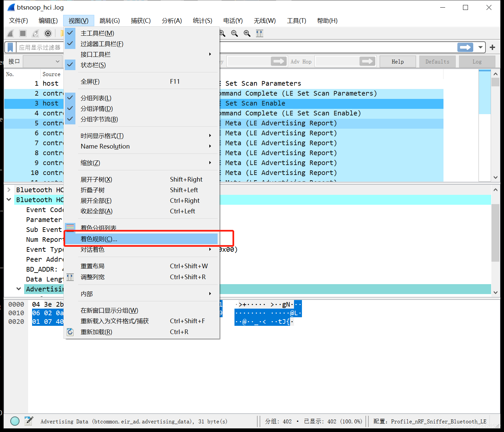Click the zoom in magnifier icon

click(x=222, y=33)
